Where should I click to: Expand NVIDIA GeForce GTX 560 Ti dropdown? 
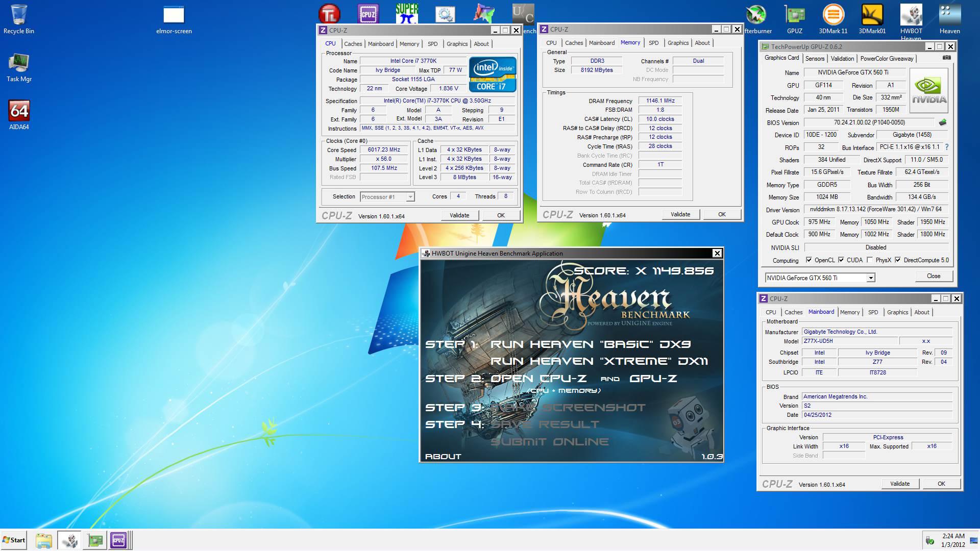(x=871, y=278)
